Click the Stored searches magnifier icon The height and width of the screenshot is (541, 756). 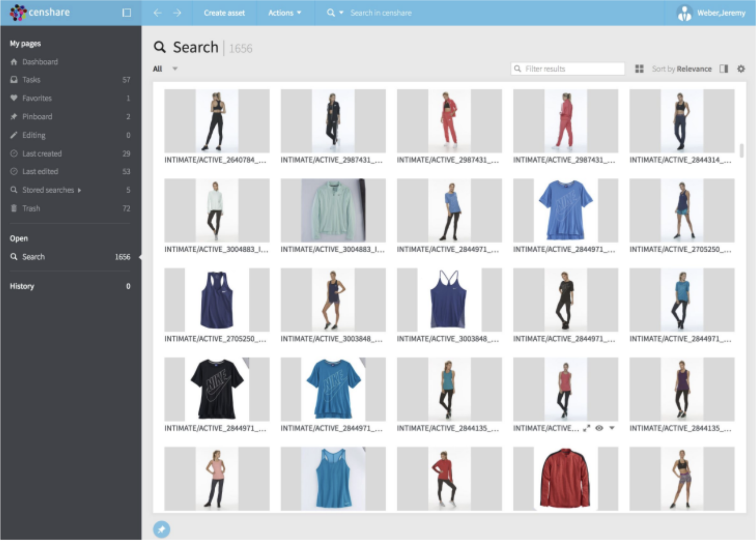14,190
